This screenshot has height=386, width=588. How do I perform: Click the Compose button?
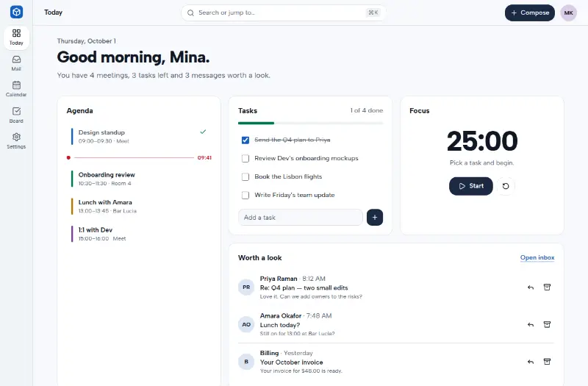(529, 12)
